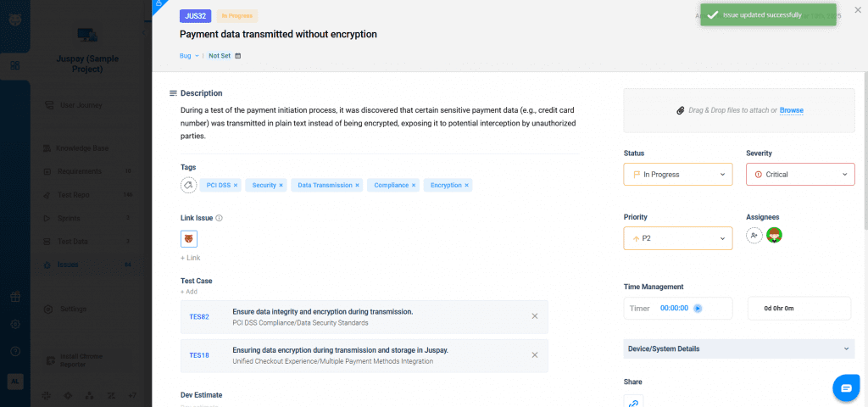Click the Browse file link
This screenshot has height=407, width=868.
click(791, 110)
